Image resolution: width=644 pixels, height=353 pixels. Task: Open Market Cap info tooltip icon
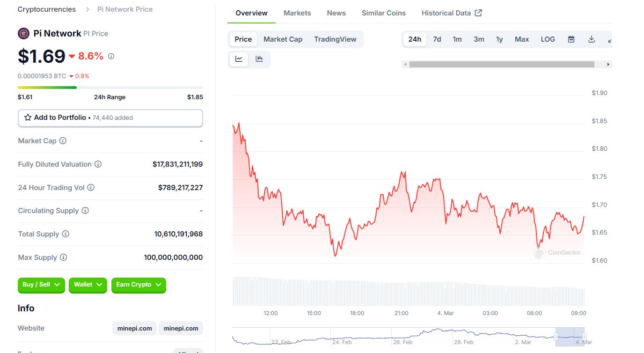pos(63,141)
